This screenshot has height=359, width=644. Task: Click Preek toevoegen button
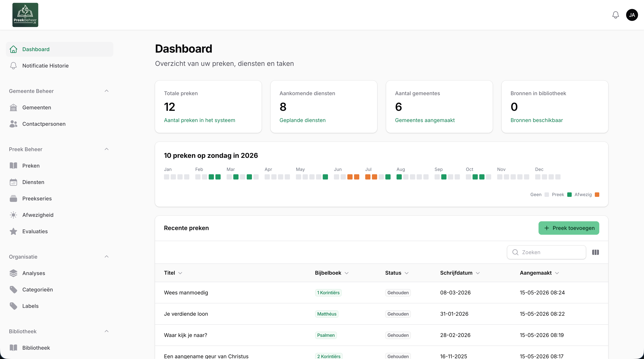(569, 228)
